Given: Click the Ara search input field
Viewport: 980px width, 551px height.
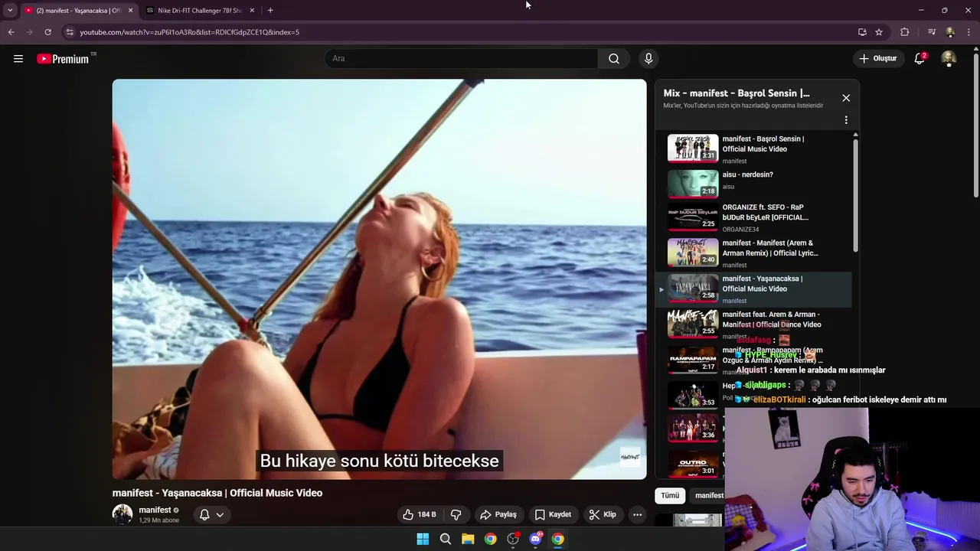Looking at the screenshot, I should click(461, 58).
